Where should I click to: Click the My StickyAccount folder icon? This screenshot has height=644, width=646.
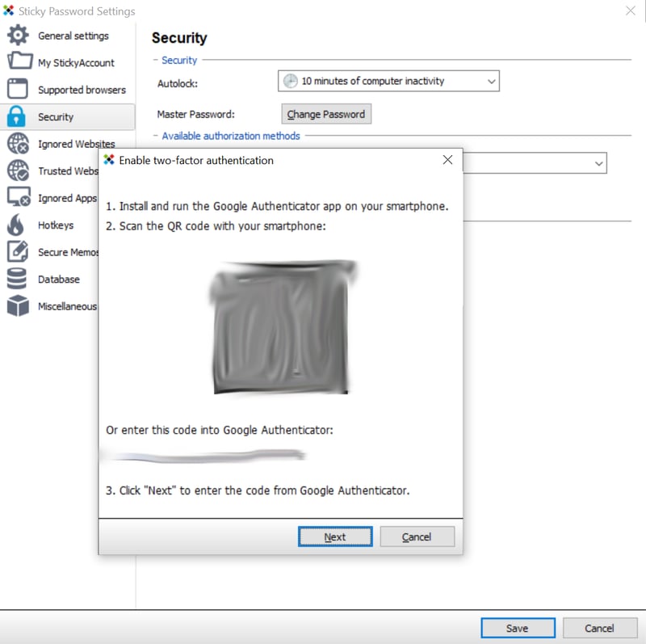(19, 61)
